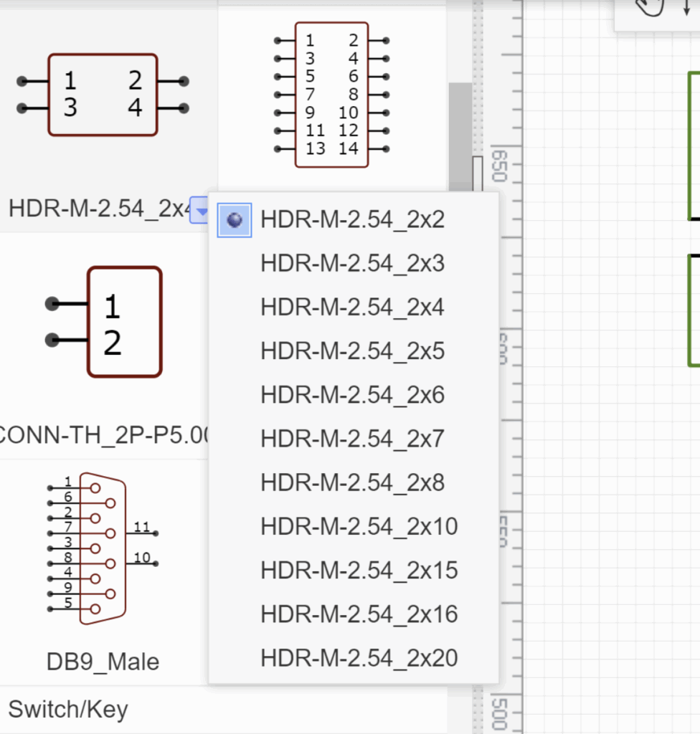Choose HDR-M-2.54_2x20 from the variant list
The width and height of the screenshot is (700, 734).
click(359, 657)
